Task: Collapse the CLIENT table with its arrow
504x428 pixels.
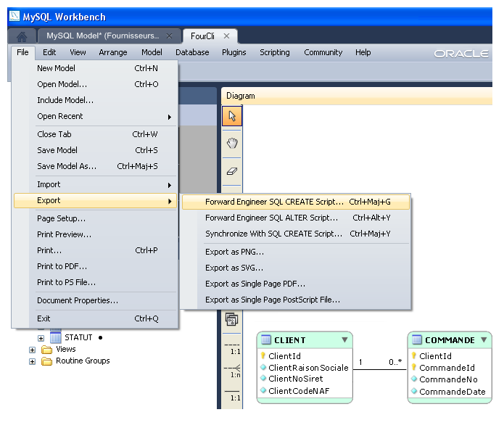Action: (344, 340)
